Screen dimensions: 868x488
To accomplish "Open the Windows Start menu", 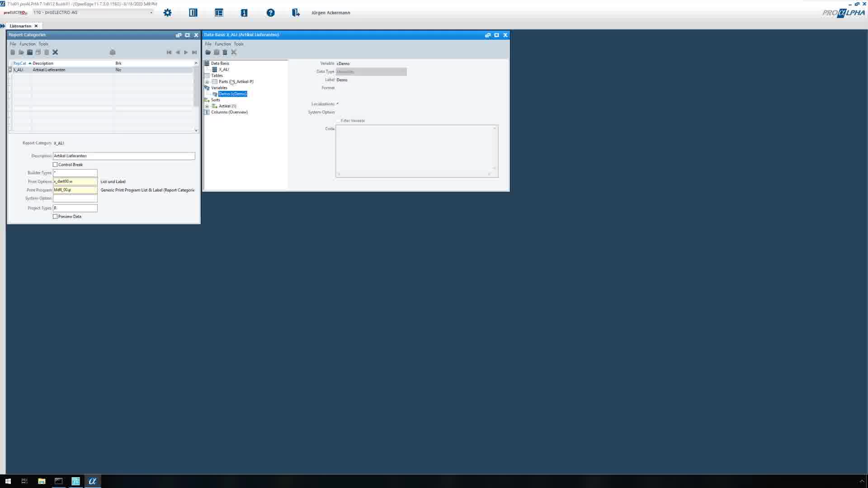I will tap(8, 481).
